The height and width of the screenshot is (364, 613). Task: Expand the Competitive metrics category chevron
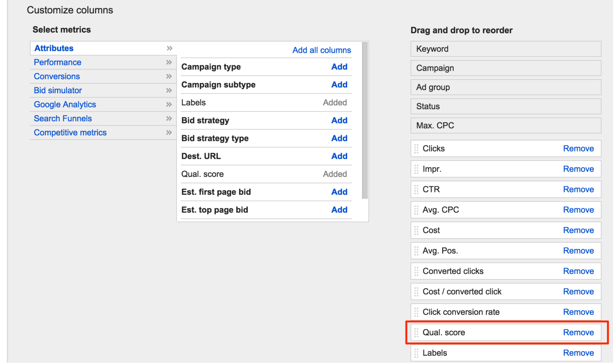click(169, 133)
